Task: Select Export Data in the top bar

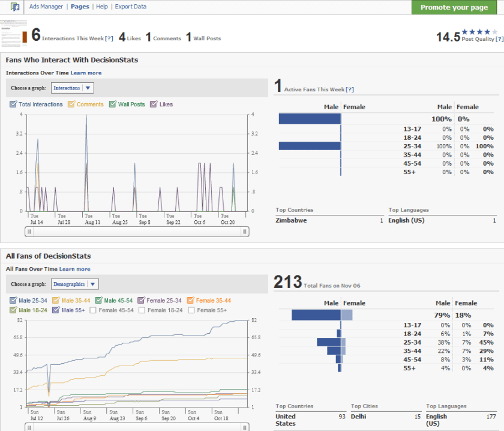Action: (130, 7)
